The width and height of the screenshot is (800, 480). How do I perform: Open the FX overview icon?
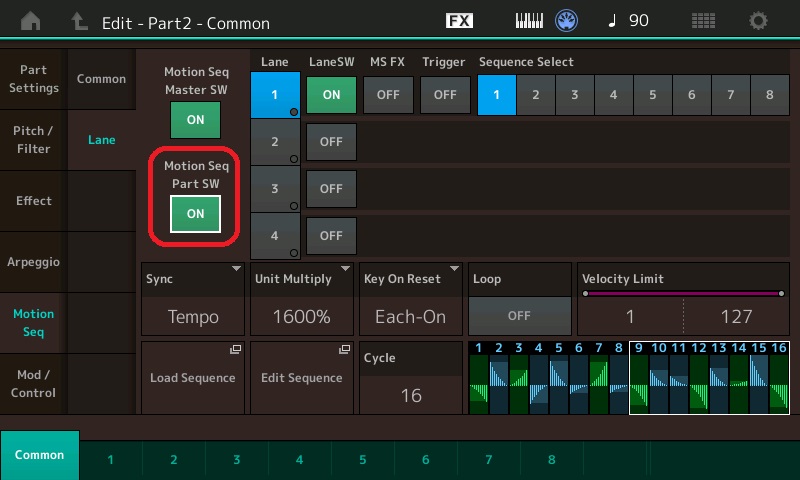click(459, 21)
